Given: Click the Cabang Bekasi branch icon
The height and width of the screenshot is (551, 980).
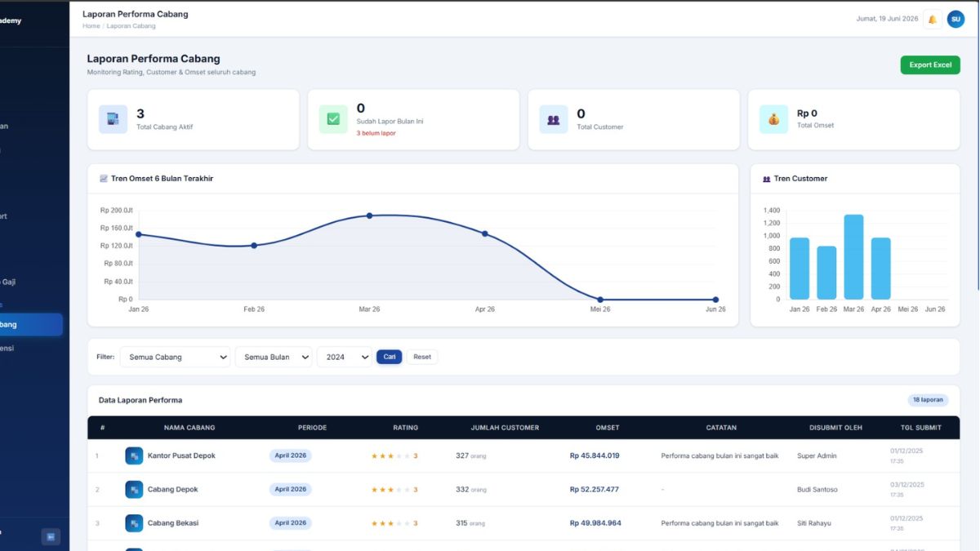Looking at the screenshot, I should coord(134,523).
